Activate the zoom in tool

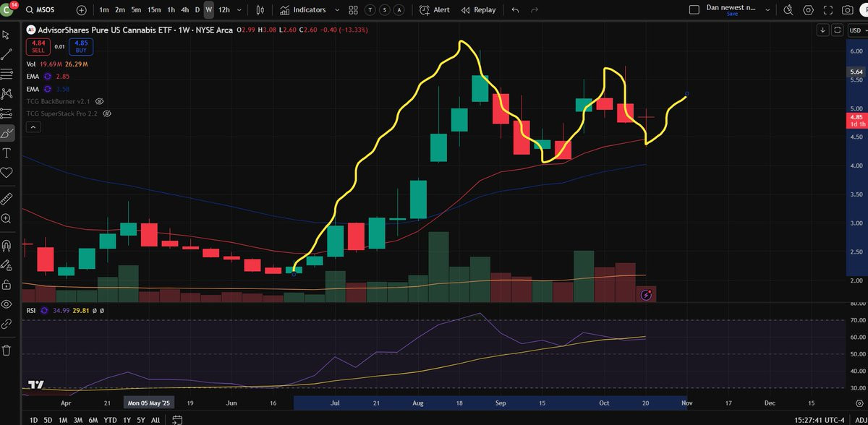point(7,218)
